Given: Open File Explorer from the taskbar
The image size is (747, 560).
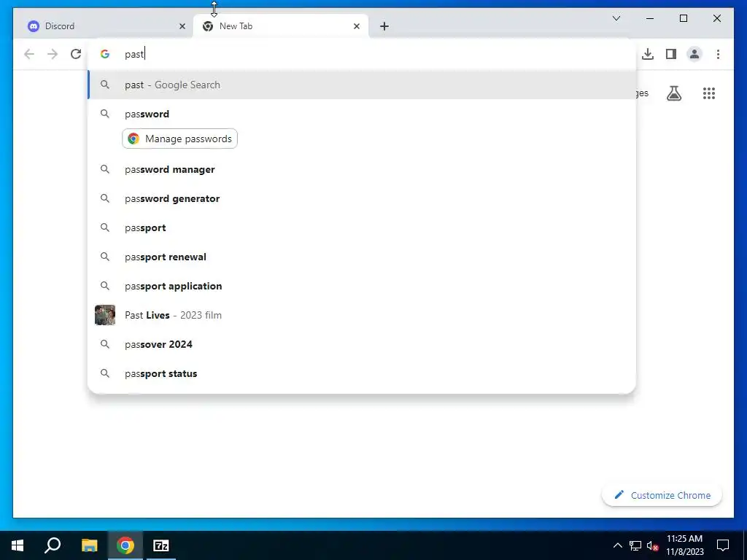Looking at the screenshot, I should (x=89, y=545).
